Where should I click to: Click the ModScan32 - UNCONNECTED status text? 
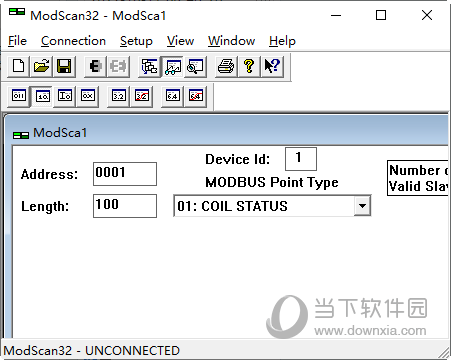tap(92, 351)
